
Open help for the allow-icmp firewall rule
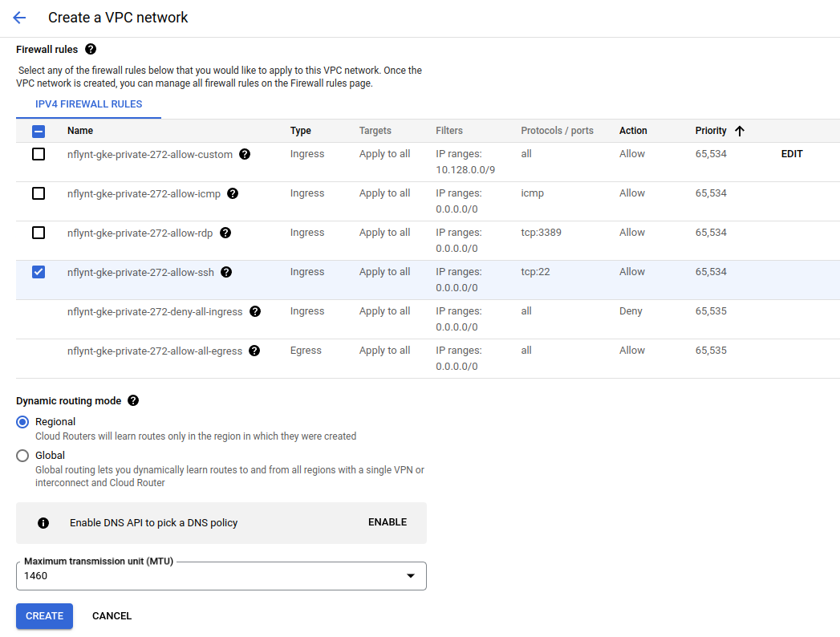pos(233,193)
